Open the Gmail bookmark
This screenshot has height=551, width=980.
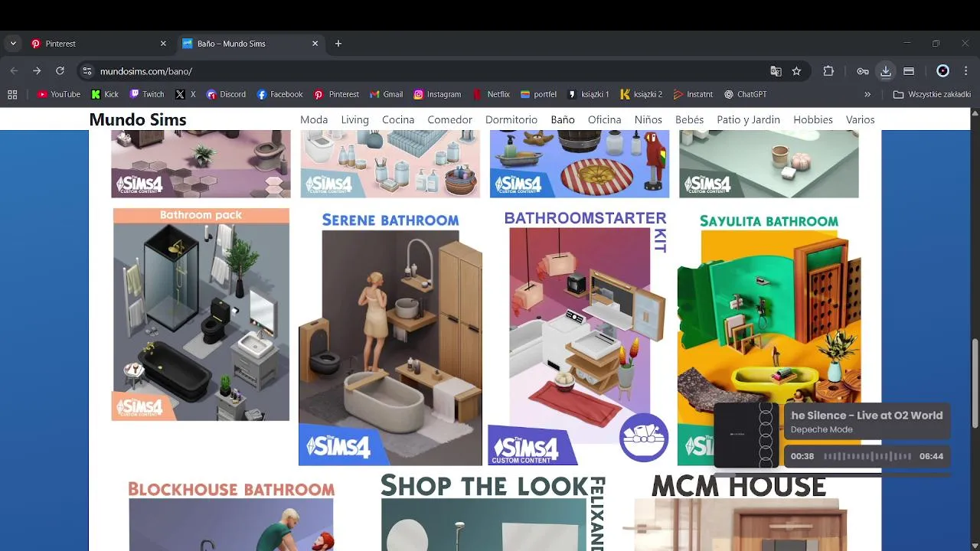coord(386,94)
